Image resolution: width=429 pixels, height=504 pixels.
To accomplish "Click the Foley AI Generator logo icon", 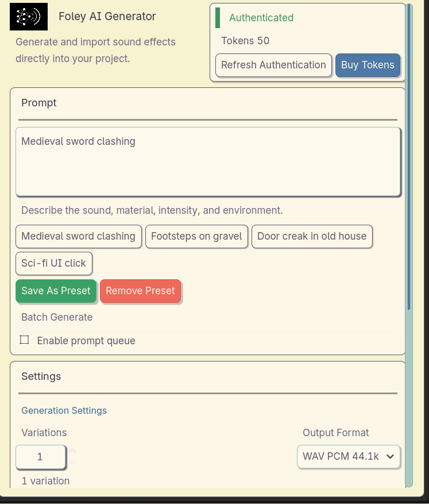I will [29, 17].
